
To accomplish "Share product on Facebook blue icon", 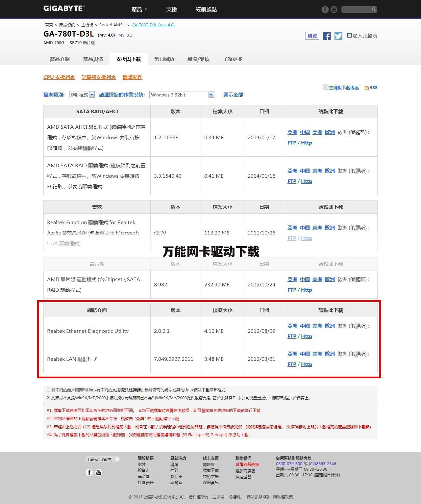I will [x=327, y=36].
